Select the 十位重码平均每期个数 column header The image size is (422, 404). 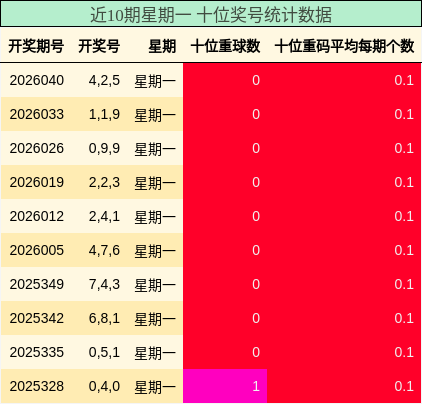tap(344, 46)
